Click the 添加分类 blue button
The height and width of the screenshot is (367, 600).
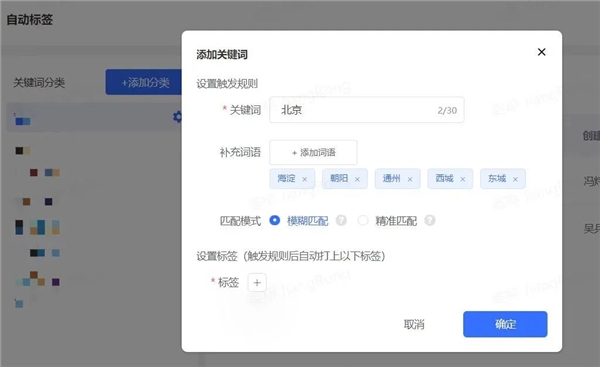[144, 82]
